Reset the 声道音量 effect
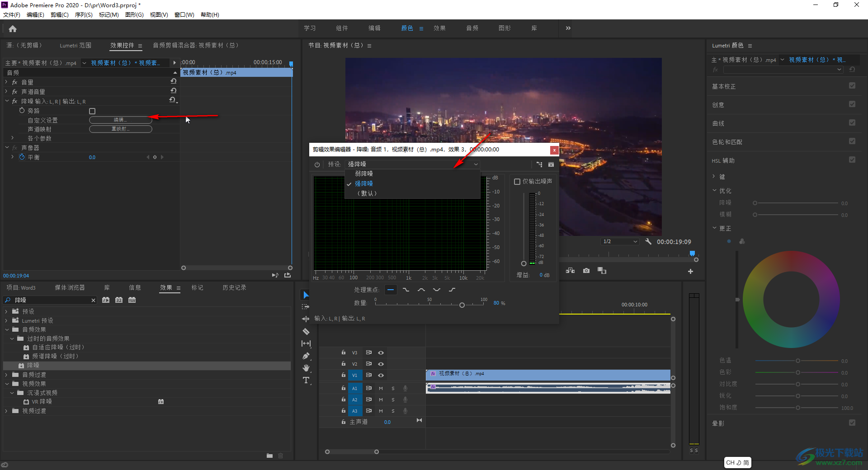Image resolution: width=868 pixels, height=470 pixels. [173, 91]
